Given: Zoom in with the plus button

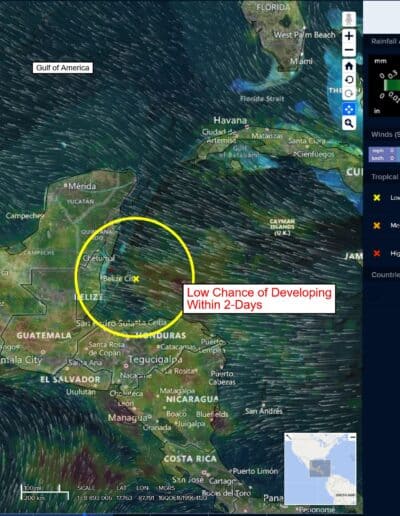Looking at the screenshot, I should point(349,36).
